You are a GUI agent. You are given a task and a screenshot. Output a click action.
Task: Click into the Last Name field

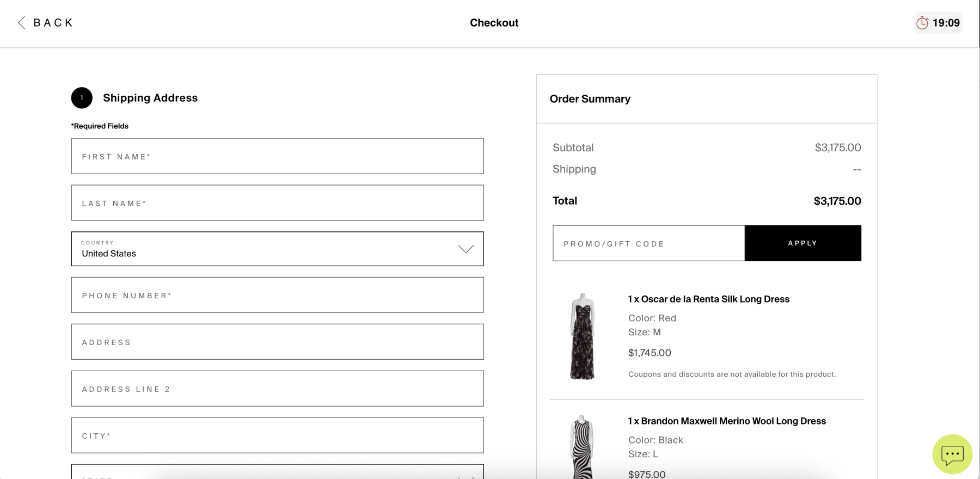point(277,203)
